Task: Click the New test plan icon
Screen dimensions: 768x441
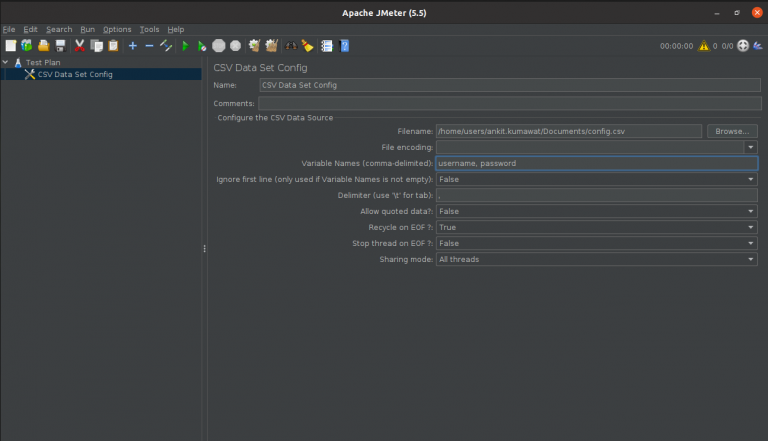Action: [10, 46]
